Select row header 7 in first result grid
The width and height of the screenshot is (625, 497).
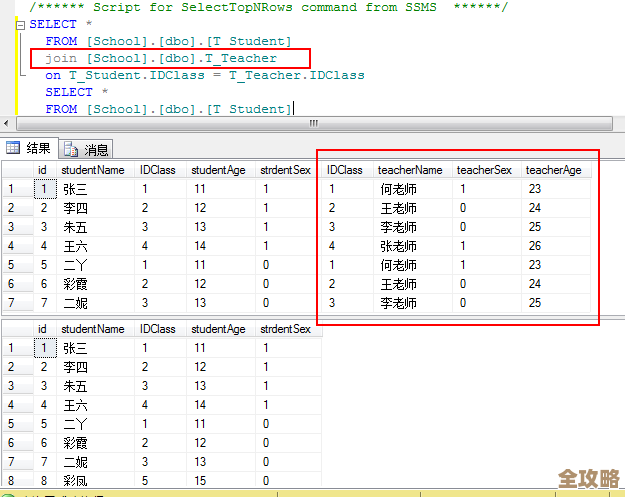tap(18, 303)
